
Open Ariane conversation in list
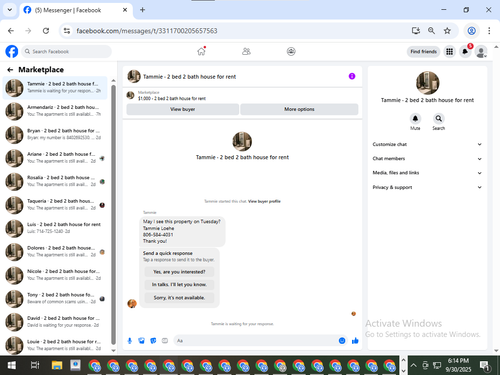55,158
